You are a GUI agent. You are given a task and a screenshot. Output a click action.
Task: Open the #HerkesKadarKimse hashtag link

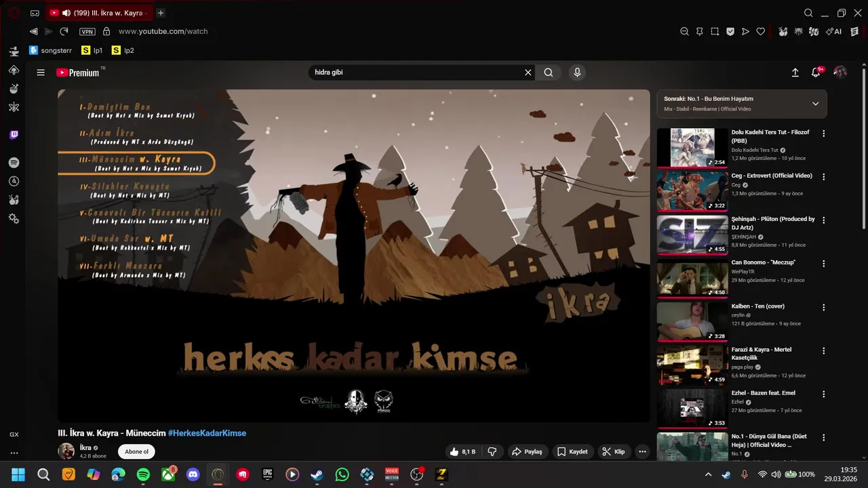[207, 433]
